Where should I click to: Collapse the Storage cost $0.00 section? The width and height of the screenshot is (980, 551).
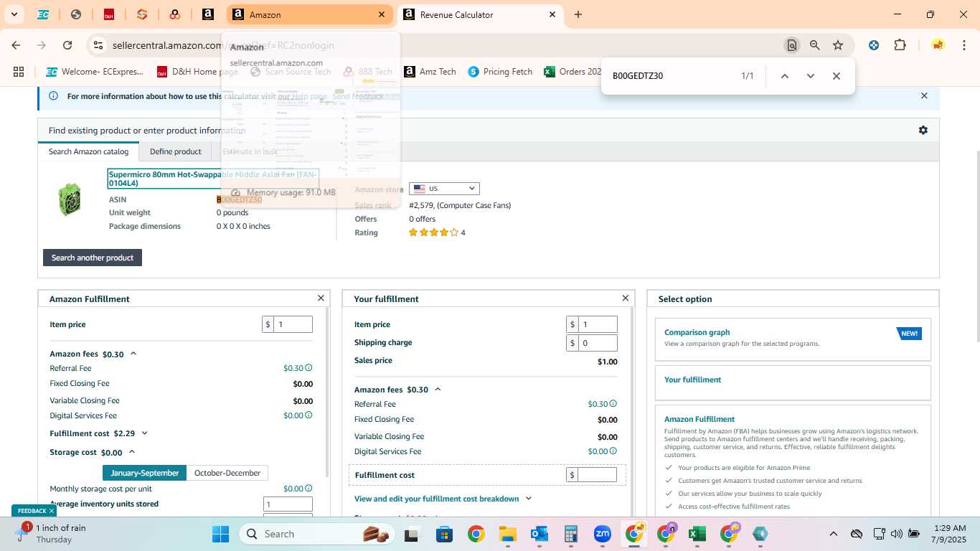(x=131, y=453)
